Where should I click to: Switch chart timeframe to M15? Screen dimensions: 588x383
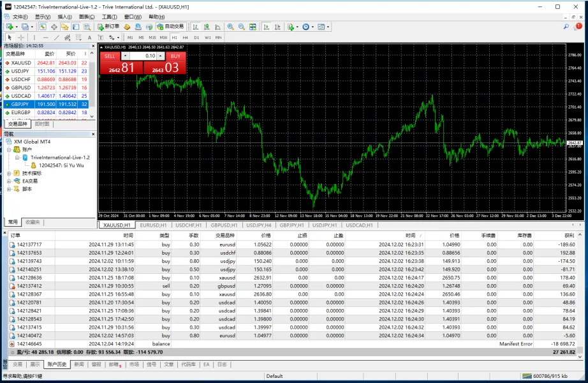(x=152, y=38)
